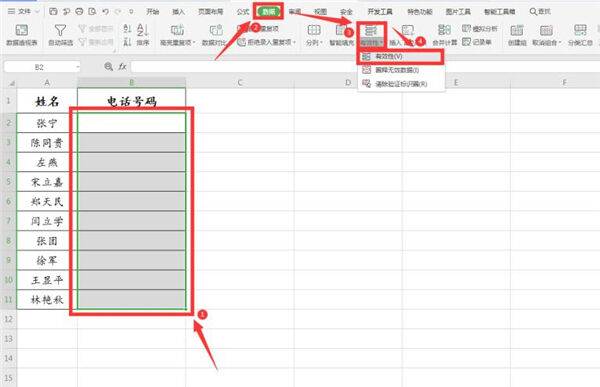Click the cell containing 徐军
Screen dimensions: 600x387
click(x=47, y=261)
